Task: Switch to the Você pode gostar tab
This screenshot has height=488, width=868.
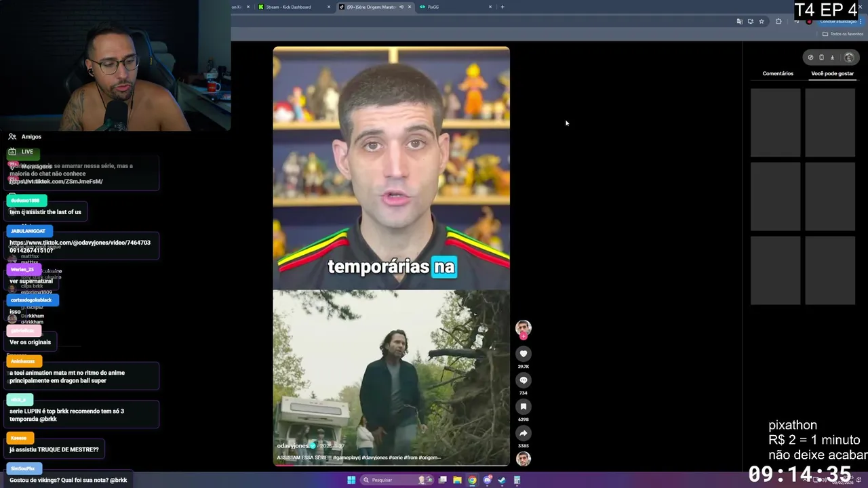Action: [832, 73]
